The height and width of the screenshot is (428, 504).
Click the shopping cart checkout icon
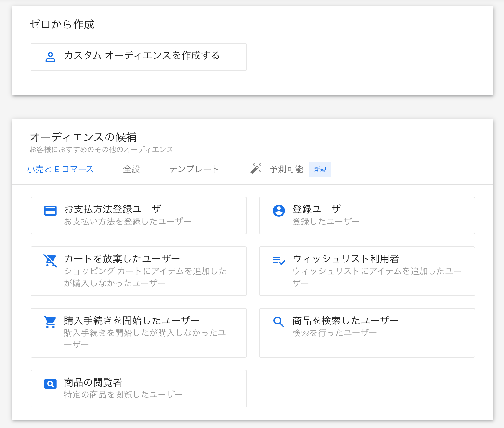point(50,322)
